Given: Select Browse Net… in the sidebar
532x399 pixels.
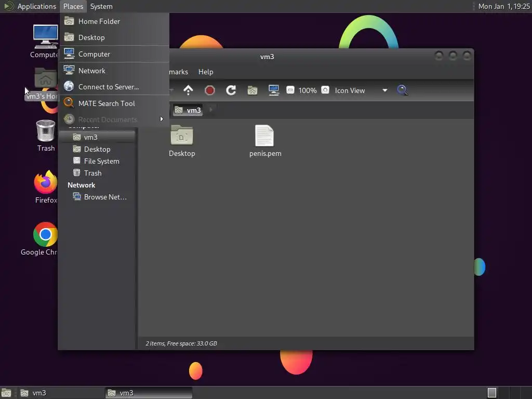Looking at the screenshot, I should 97,197.
